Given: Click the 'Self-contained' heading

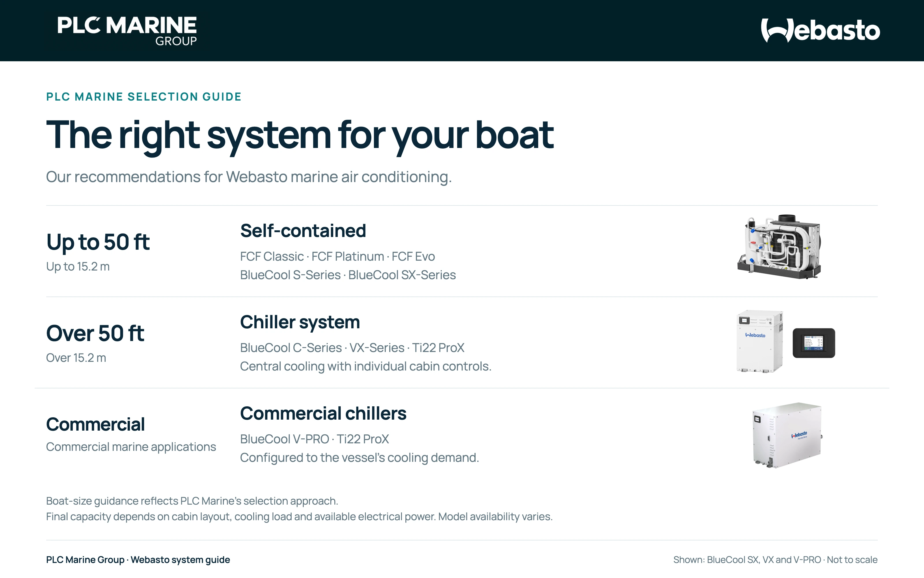Looking at the screenshot, I should 303,231.
